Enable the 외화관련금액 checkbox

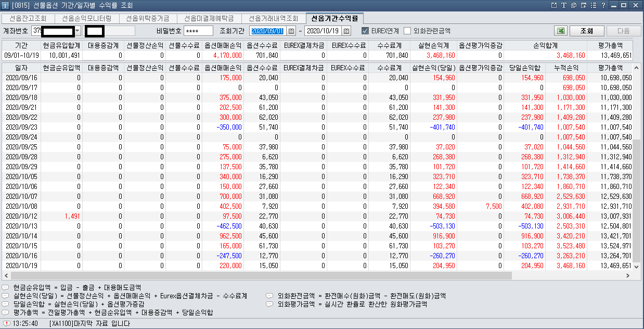tap(407, 31)
